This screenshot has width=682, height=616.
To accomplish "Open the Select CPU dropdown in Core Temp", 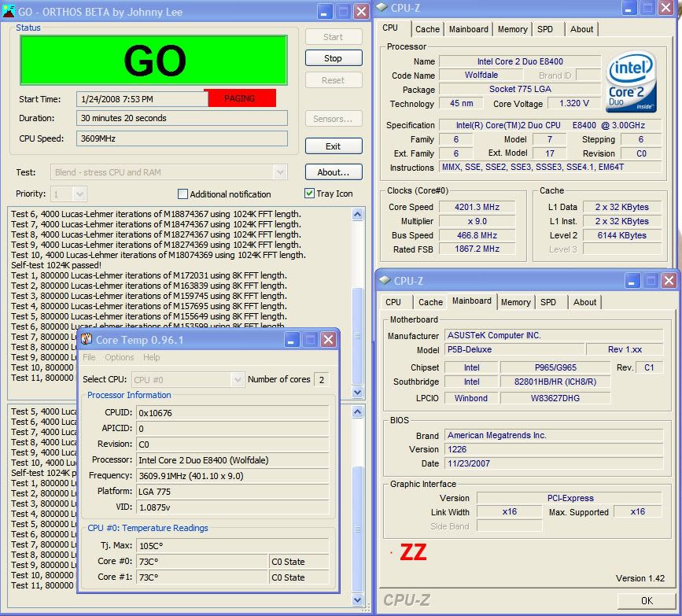I will [237, 380].
